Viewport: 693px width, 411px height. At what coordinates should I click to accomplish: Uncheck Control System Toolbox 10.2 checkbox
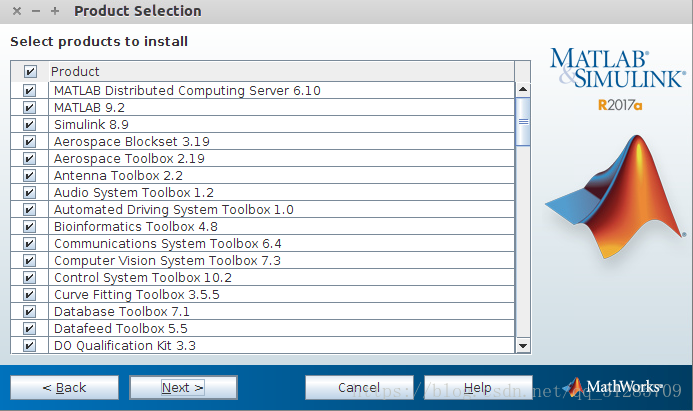[29, 278]
